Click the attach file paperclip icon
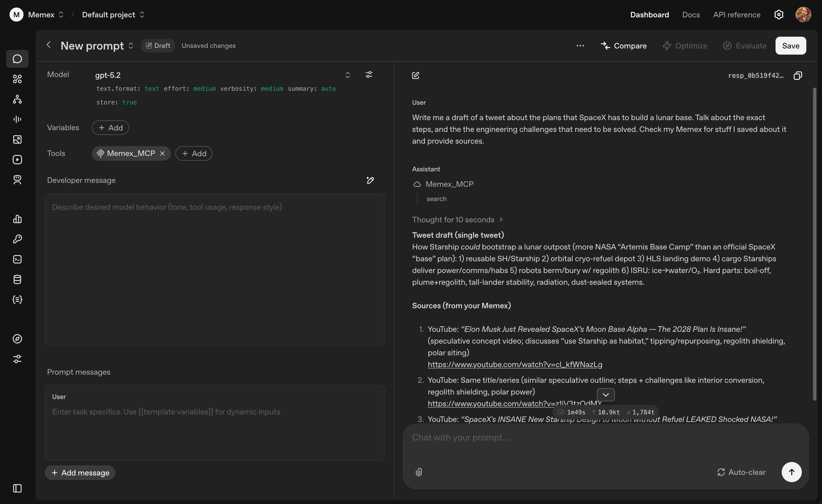This screenshot has height=504, width=822. pos(419,472)
